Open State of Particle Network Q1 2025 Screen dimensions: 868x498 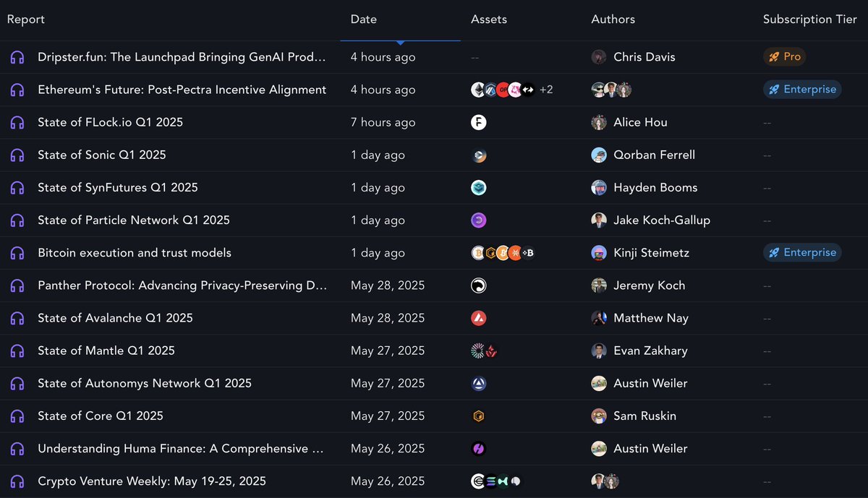click(x=134, y=220)
